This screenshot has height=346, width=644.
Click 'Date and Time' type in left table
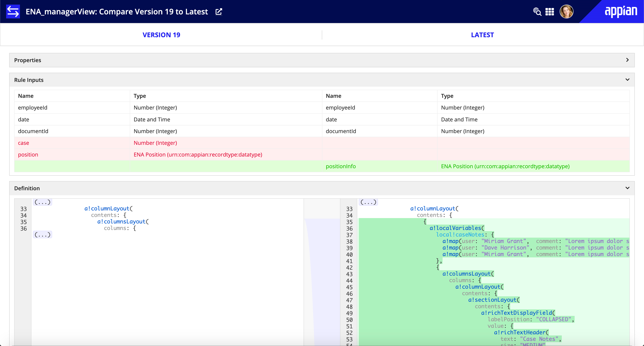coord(152,119)
